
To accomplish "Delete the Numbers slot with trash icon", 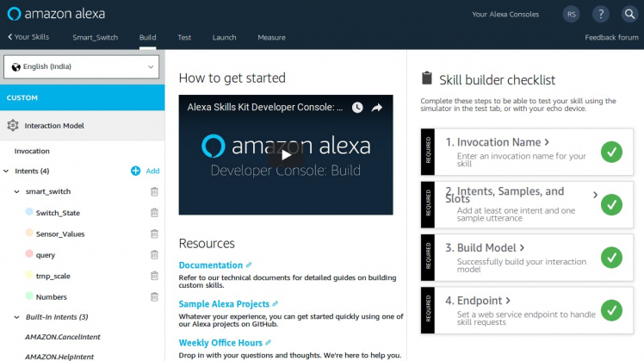I will (x=154, y=296).
